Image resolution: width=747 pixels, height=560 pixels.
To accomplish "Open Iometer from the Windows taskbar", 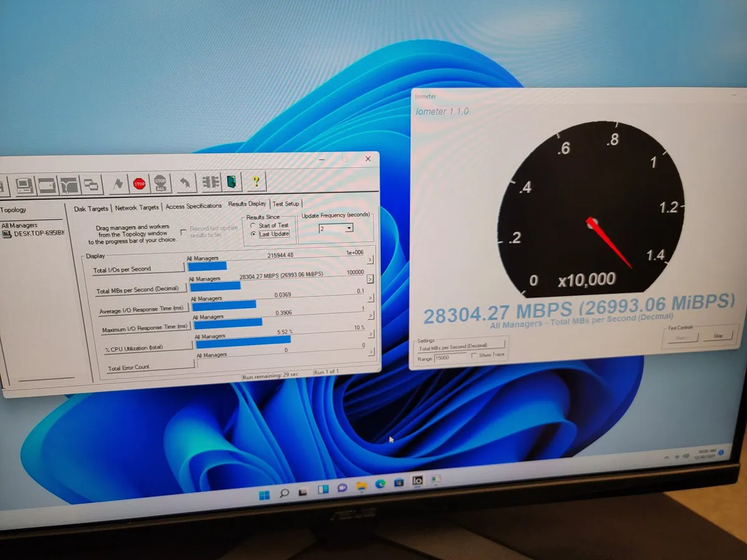I will [417, 481].
